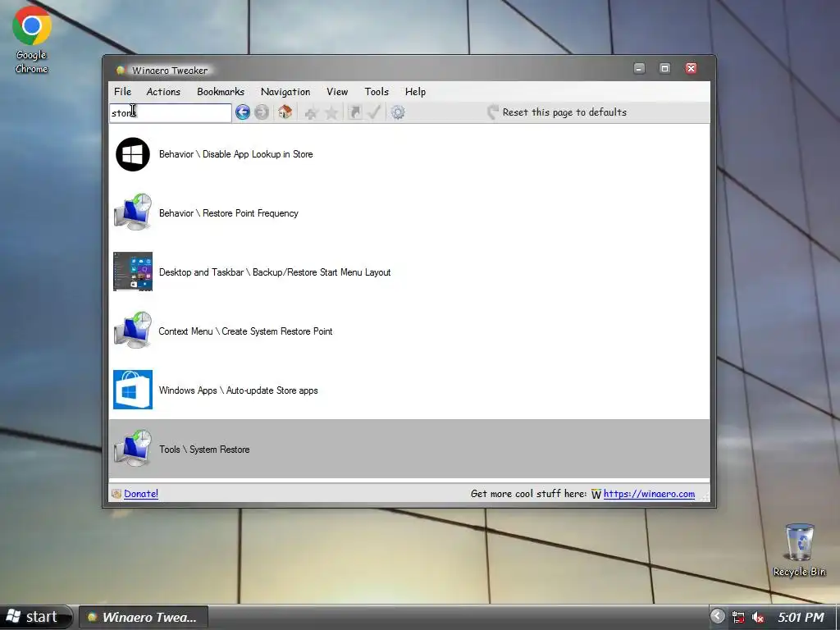The image size is (840, 630).
Task: Click the network tray icon
Action: point(738,617)
